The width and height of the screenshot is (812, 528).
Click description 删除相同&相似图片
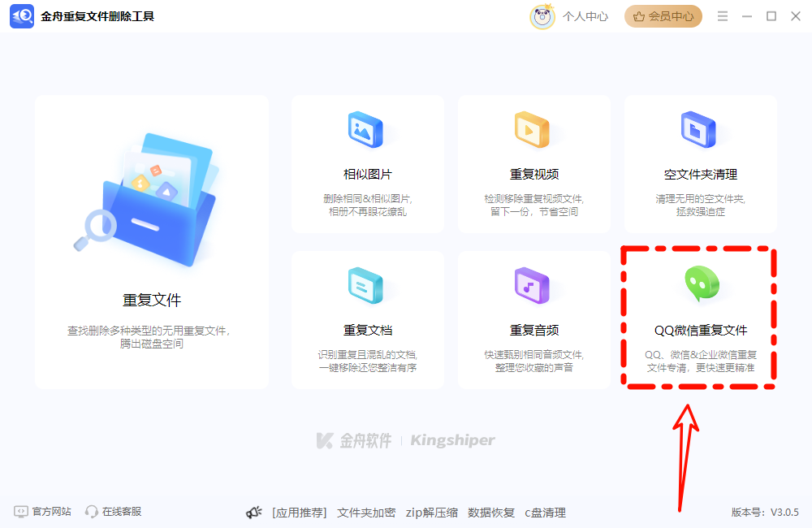[368, 198]
